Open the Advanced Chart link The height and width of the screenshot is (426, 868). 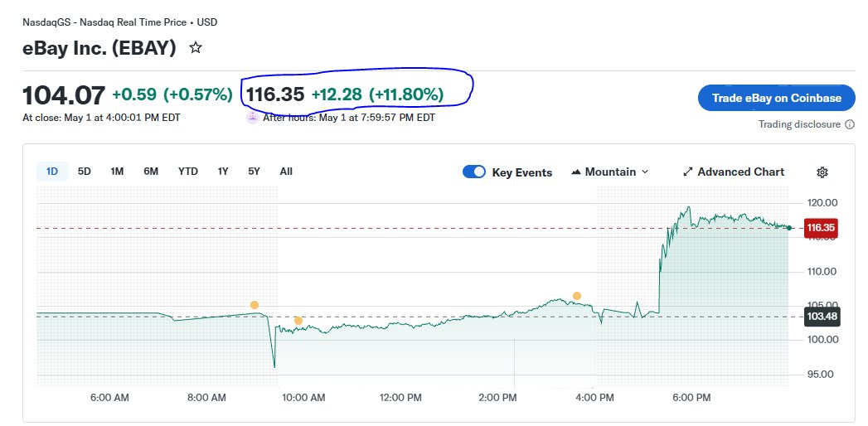click(x=734, y=172)
